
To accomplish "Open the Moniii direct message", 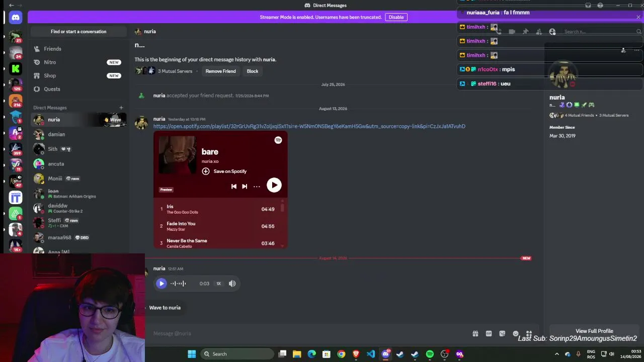I will click(x=78, y=178).
